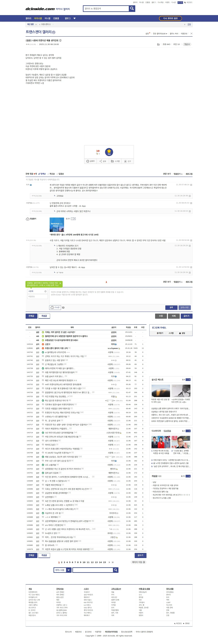This screenshot has width=218, height=644.
Task: Click the 전체 link in the recent visits bar
Action: pos(189,25)
